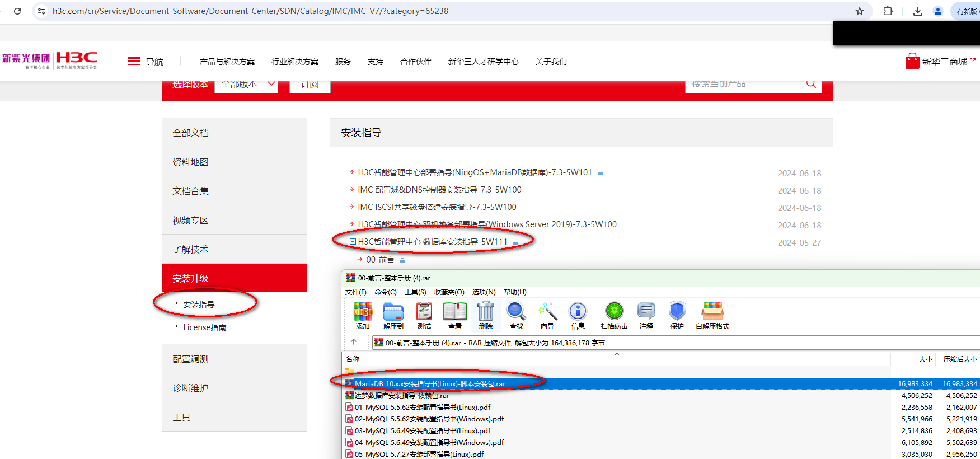Open the 关于我们 nav item
Viewport: 980px width, 459px height.
[x=551, y=62]
